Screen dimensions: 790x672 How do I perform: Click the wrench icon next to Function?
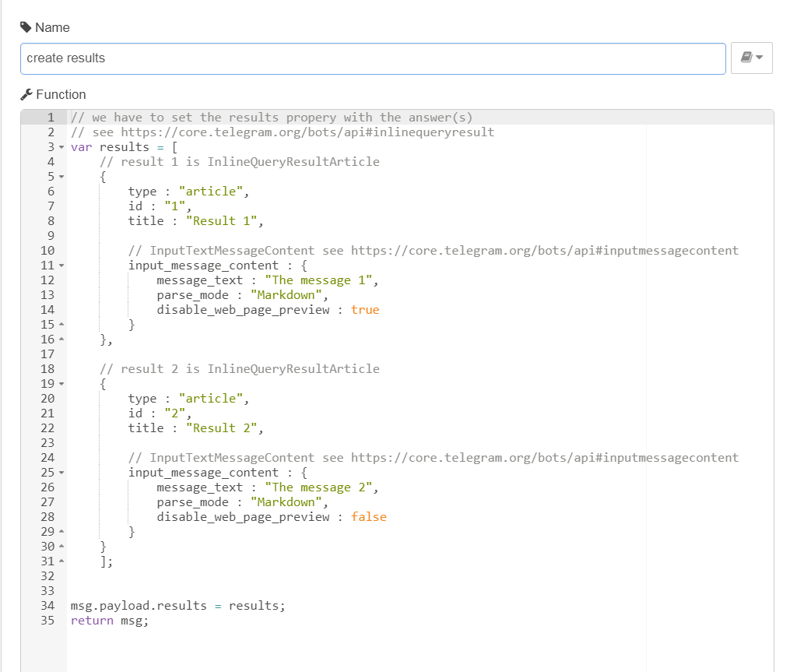[x=26, y=94]
